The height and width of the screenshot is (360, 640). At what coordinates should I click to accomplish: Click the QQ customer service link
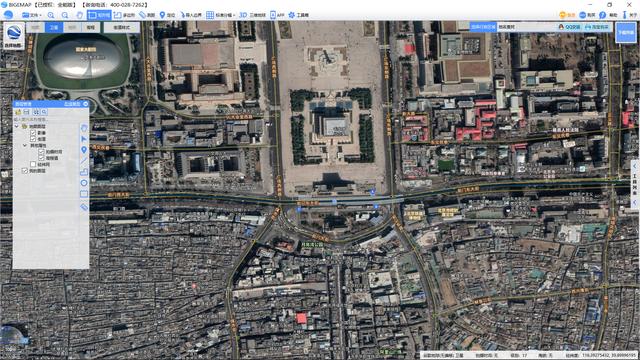coord(569,27)
